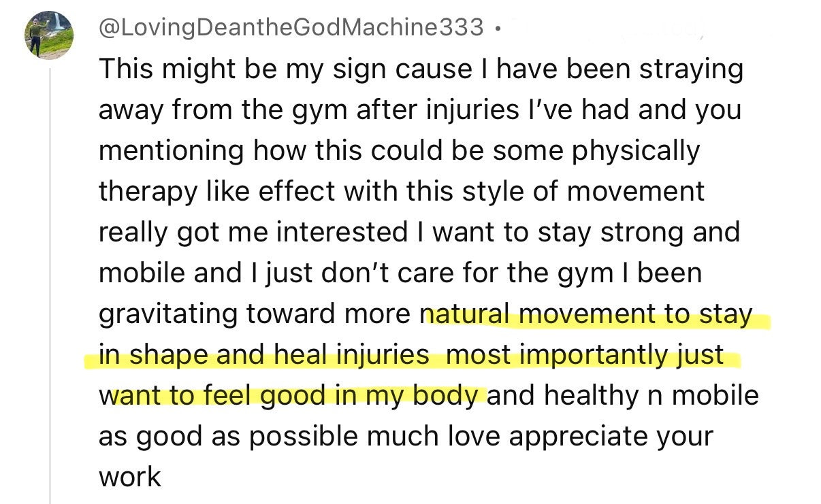
Task: Click the highlighted phrase "most importantly just"
Action: pos(585,355)
